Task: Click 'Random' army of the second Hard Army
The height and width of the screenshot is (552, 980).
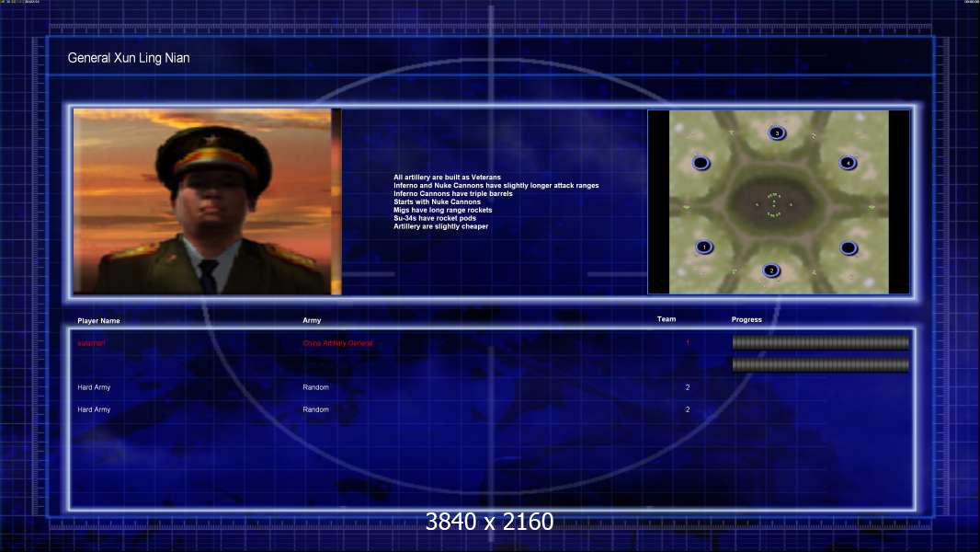Action: [x=315, y=409]
